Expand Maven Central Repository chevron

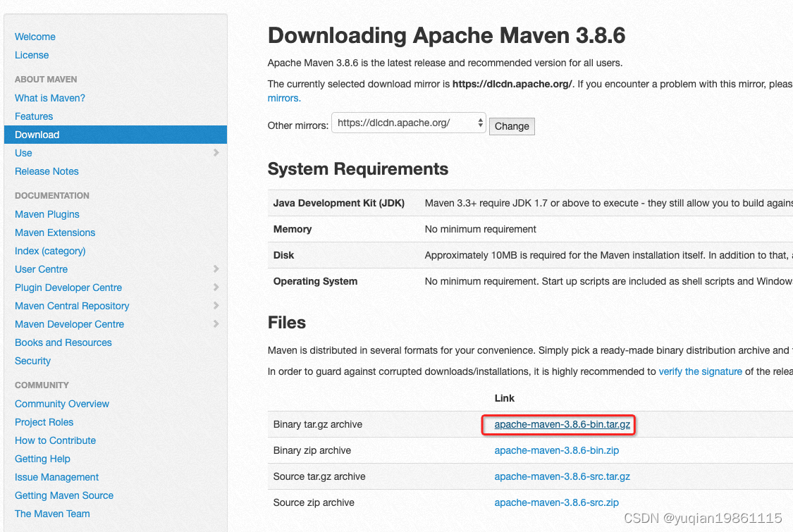tap(216, 305)
